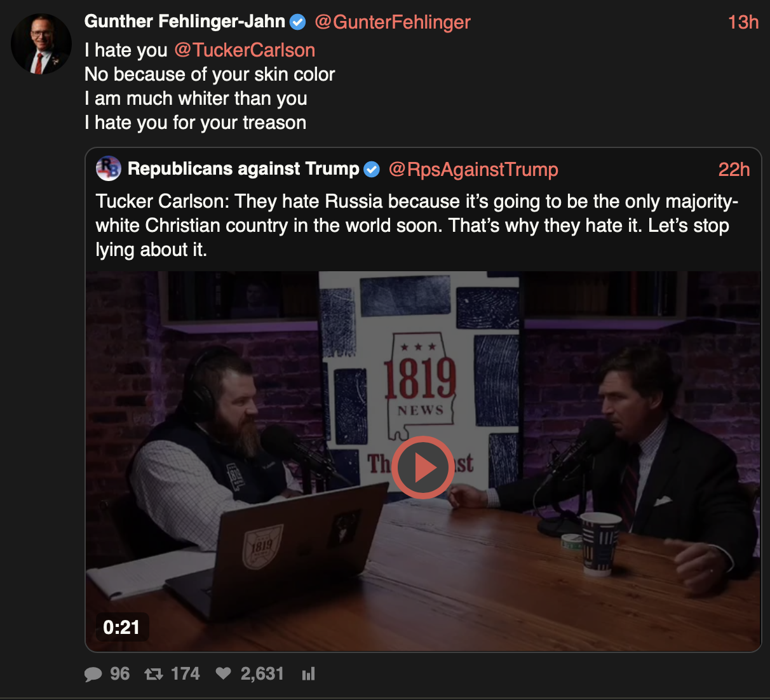Screen dimensions: 770x700
Task: Click the 174 retweets count
Action: pyautogui.click(x=185, y=674)
